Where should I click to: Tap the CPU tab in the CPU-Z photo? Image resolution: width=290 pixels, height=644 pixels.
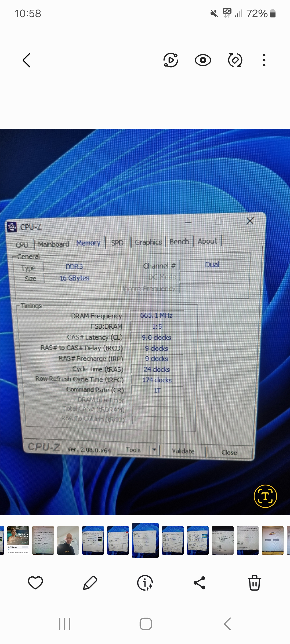[22, 245]
